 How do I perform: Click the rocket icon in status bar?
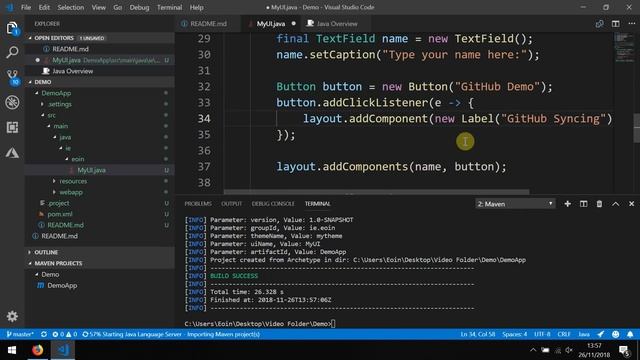[x=600, y=334]
